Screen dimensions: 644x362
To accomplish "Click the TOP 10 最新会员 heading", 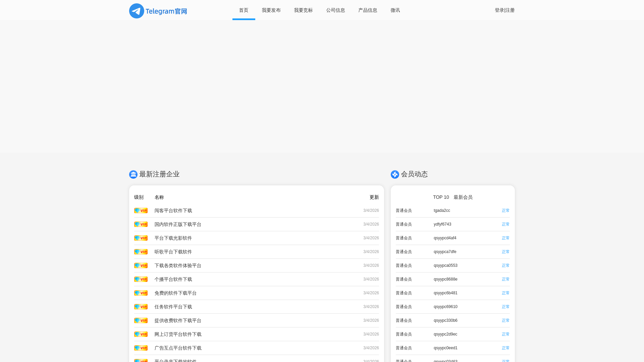I will tap(453, 197).
